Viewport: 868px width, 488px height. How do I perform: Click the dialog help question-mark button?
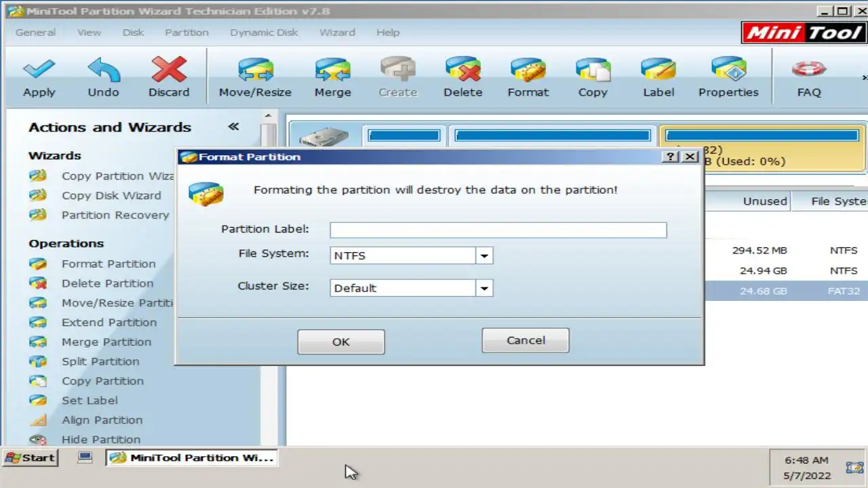(670, 157)
